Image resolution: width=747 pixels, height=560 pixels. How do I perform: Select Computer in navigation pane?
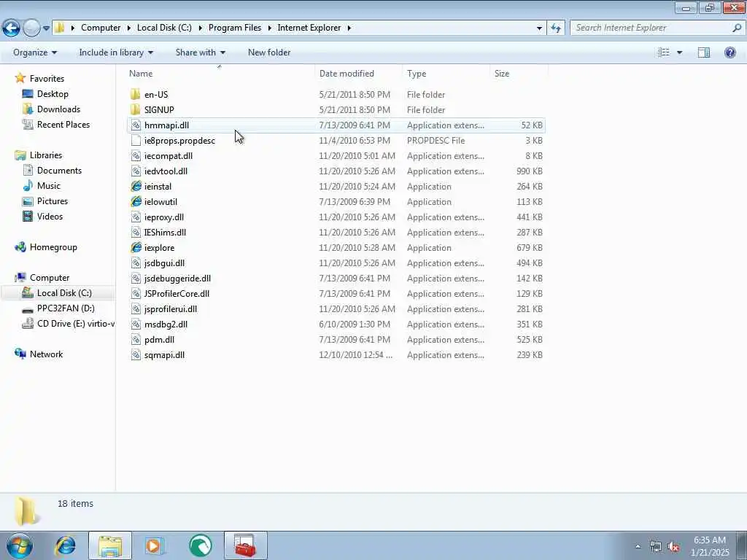(49, 278)
